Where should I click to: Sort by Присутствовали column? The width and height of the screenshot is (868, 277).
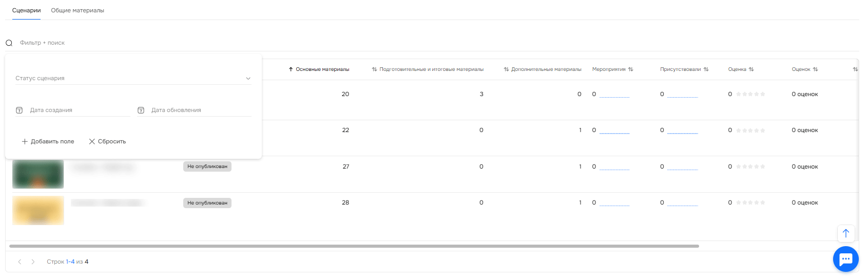(x=684, y=69)
